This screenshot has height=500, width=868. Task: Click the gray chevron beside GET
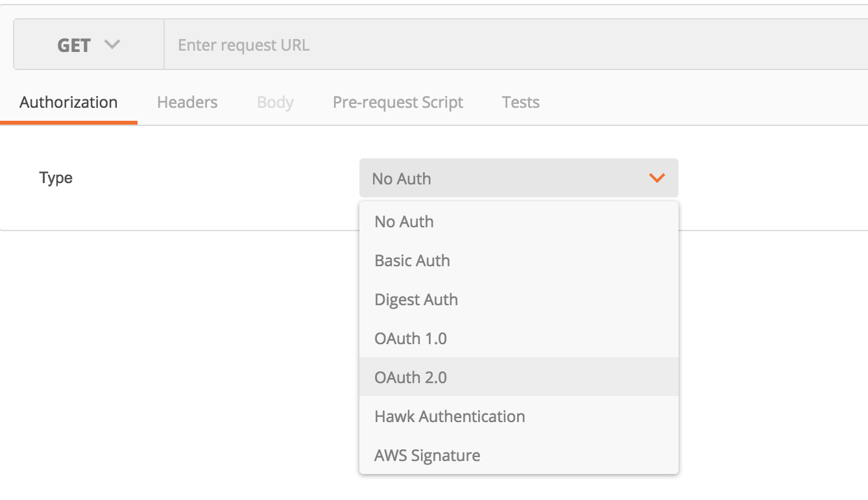(112, 44)
